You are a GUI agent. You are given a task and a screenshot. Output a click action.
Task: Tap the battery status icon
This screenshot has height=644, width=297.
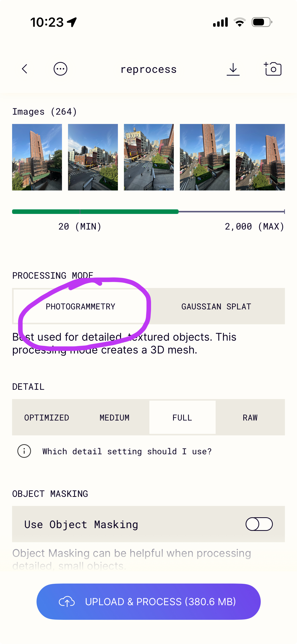(x=262, y=22)
